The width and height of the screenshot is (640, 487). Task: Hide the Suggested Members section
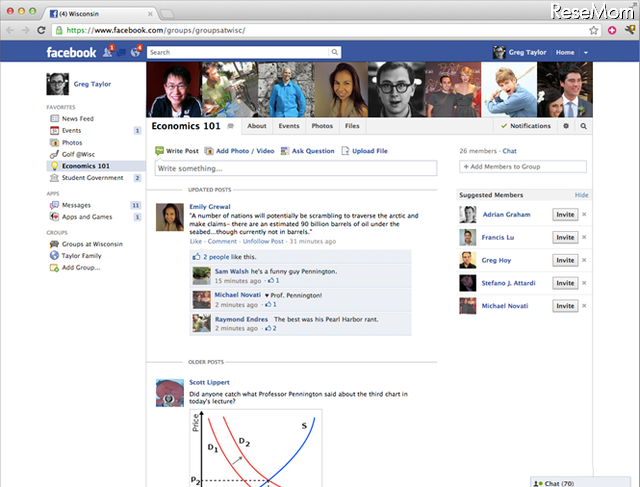pyautogui.click(x=581, y=195)
